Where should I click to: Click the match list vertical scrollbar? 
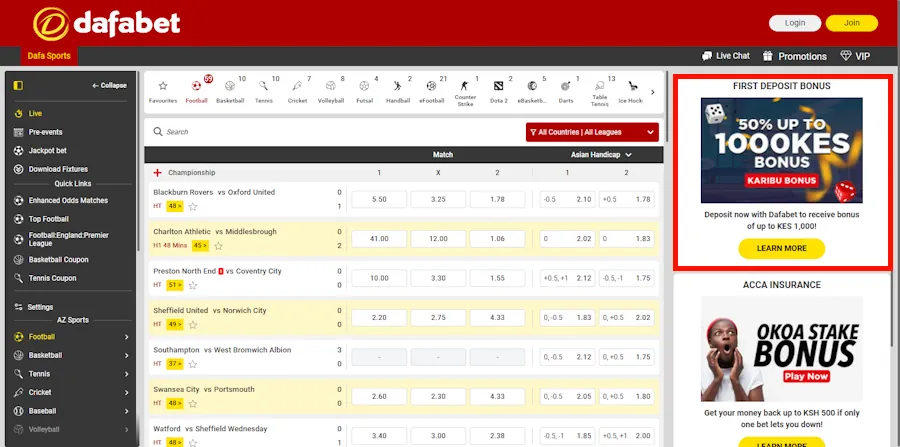[x=665, y=106]
